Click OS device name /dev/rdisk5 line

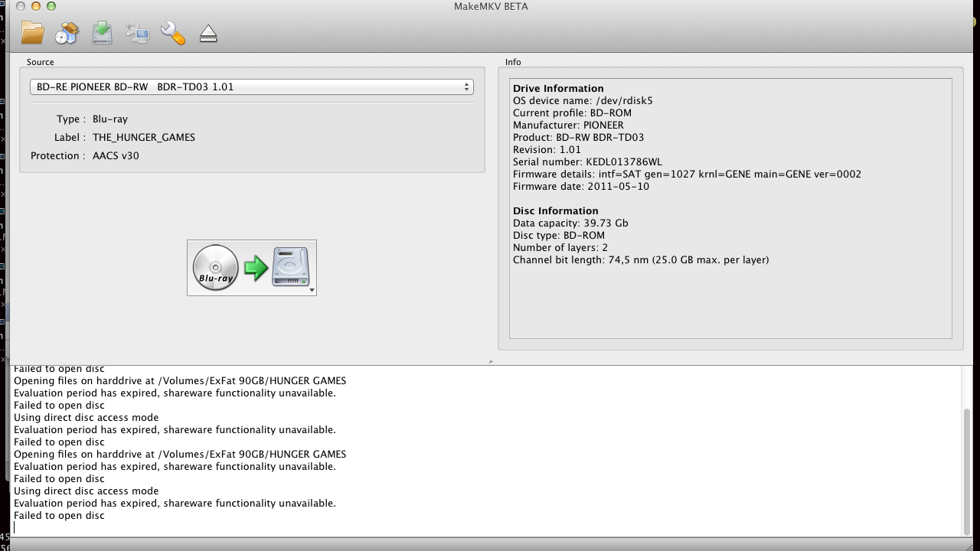[x=583, y=101]
